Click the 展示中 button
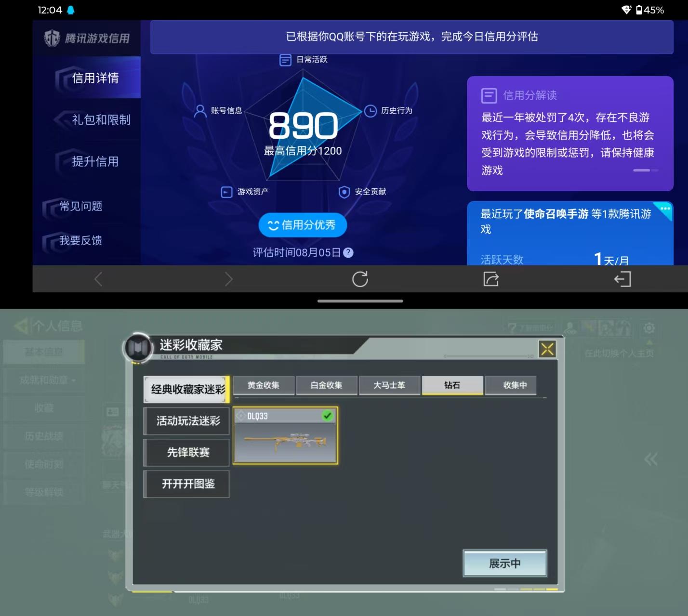 pos(505,563)
